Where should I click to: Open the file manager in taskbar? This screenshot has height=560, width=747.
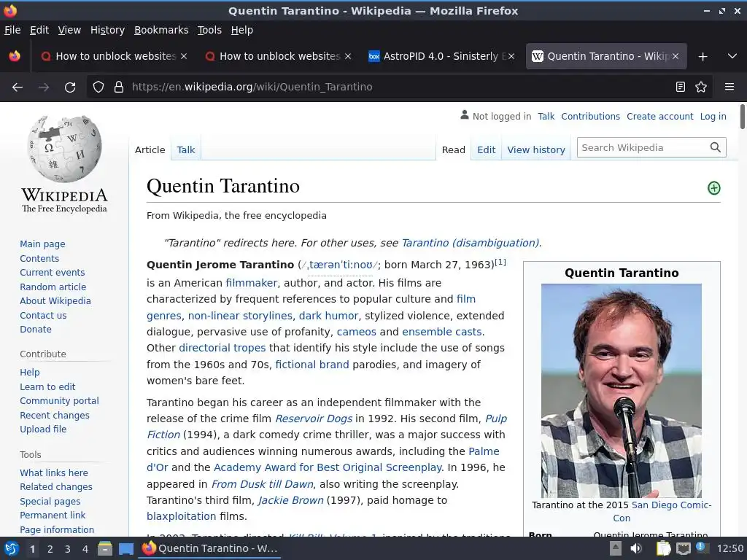[105, 548]
